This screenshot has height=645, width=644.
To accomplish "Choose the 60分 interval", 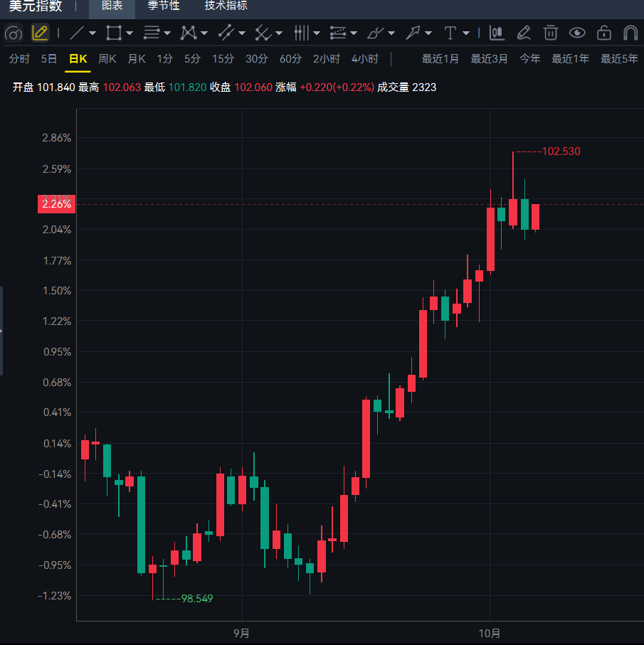I will [290, 59].
